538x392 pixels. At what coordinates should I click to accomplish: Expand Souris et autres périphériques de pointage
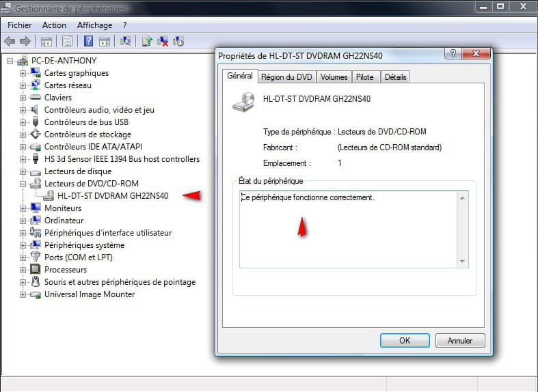pos(23,282)
